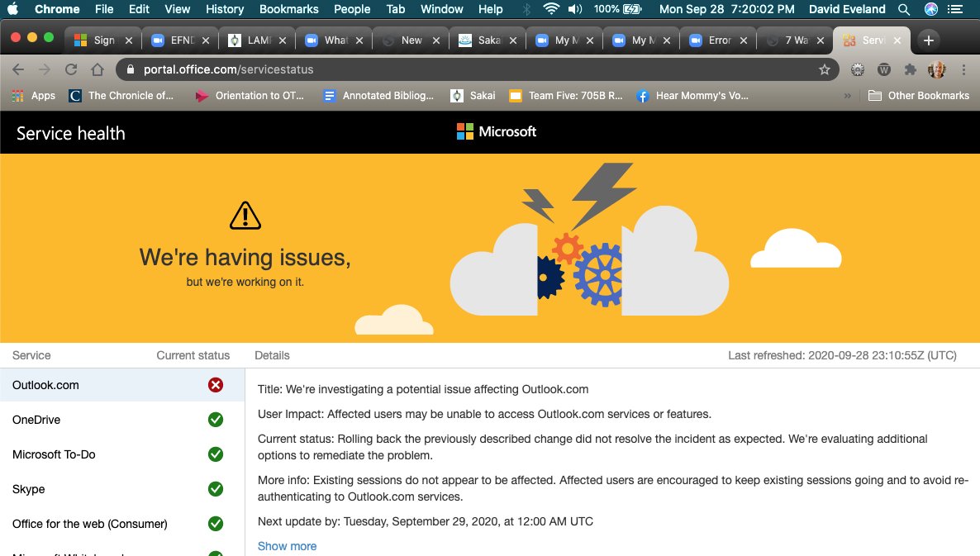Click the battery status icon
This screenshot has width=980, height=556.
click(x=632, y=9)
